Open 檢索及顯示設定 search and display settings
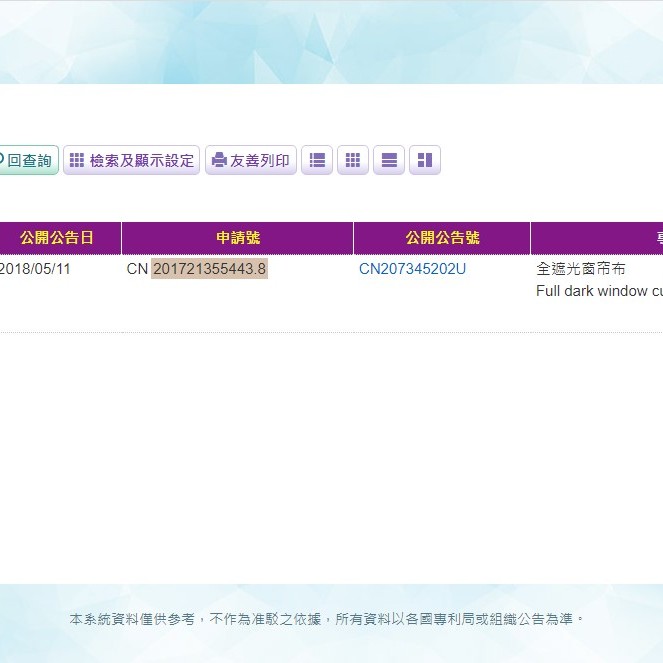 coord(132,160)
